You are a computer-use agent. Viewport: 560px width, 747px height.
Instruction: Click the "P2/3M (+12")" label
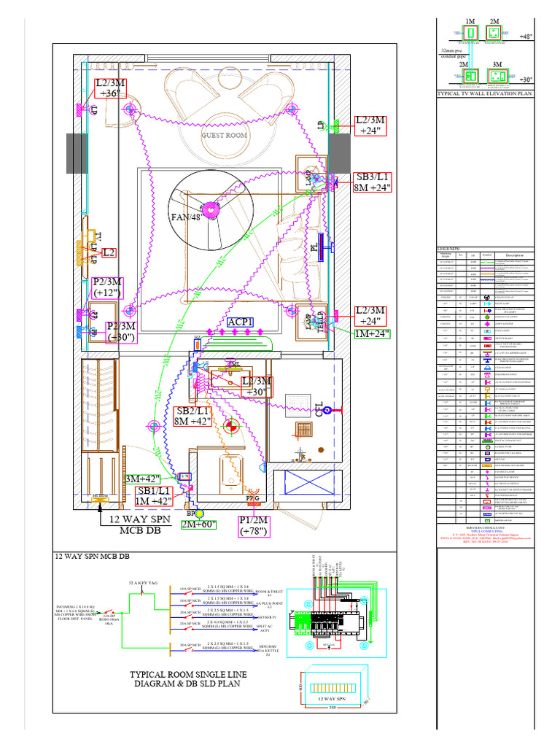coord(107,287)
